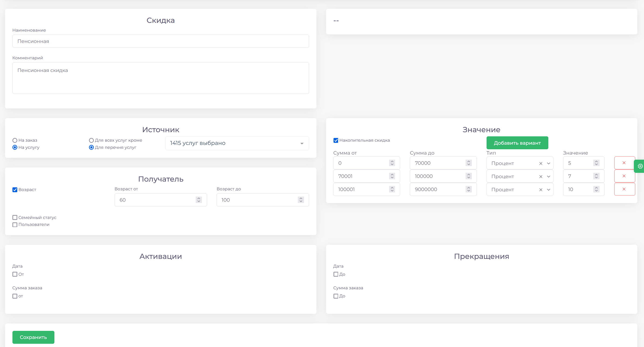Enable the termination date До checkbox
The image size is (644, 347).
336,274
